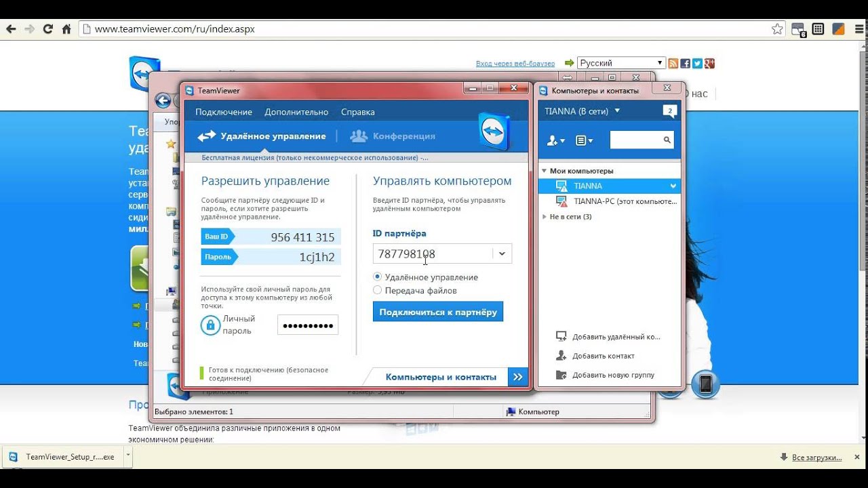Click the password value 1cj1h2
This screenshot has width=868, height=488.
[317, 257]
